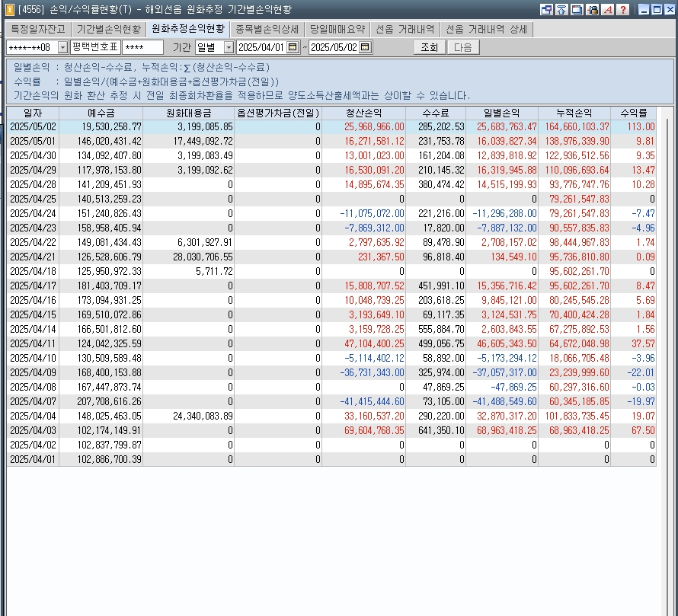678x616 pixels.
Task: Click the start date field 2025/04/01
Action: tap(261, 47)
